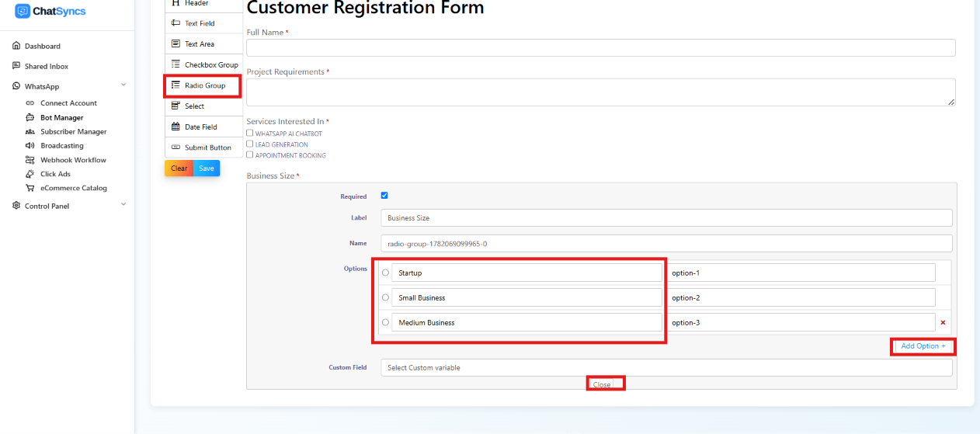Click the Control Panel gear icon
The image size is (980, 434).
point(16,206)
